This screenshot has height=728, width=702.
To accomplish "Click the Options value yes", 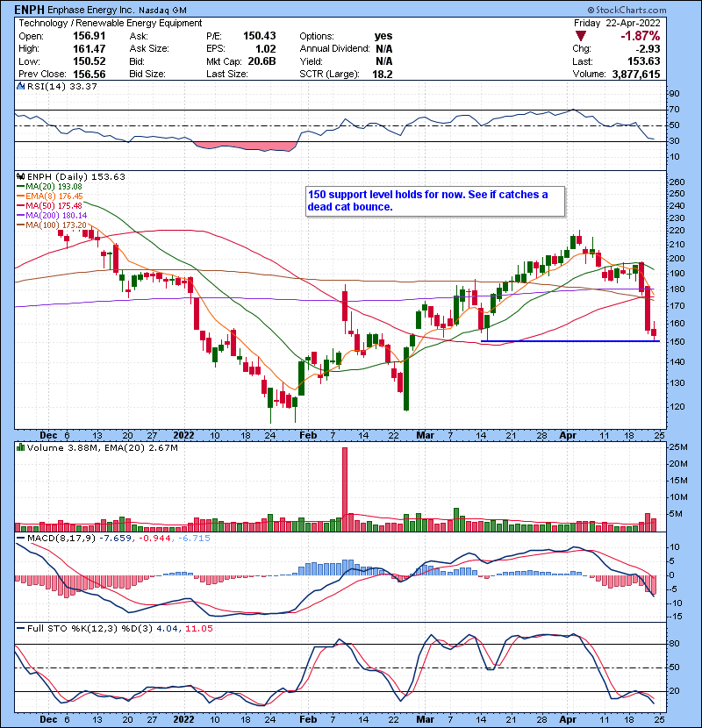I will pos(383,36).
